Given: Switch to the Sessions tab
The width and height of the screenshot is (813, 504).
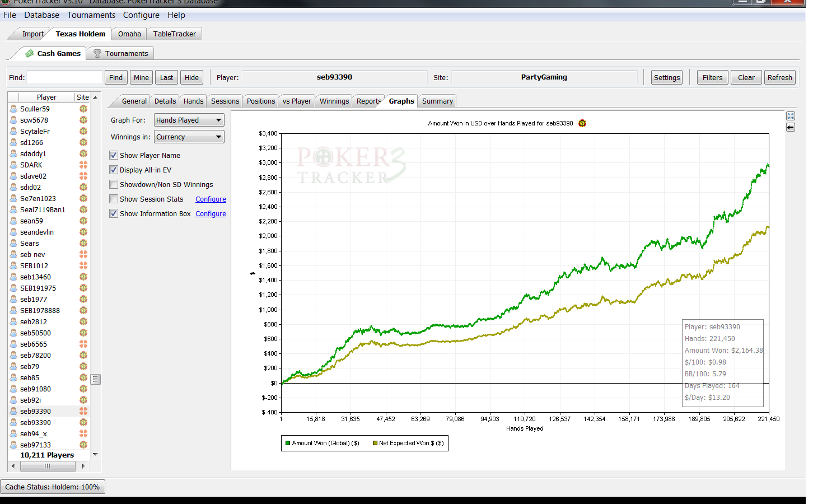Looking at the screenshot, I should click(x=225, y=101).
